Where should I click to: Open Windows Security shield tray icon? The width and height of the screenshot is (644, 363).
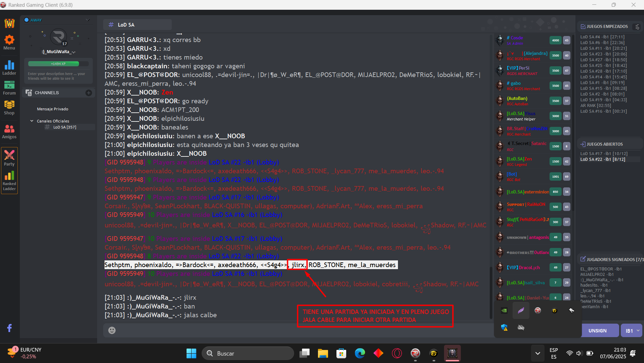[x=504, y=327]
